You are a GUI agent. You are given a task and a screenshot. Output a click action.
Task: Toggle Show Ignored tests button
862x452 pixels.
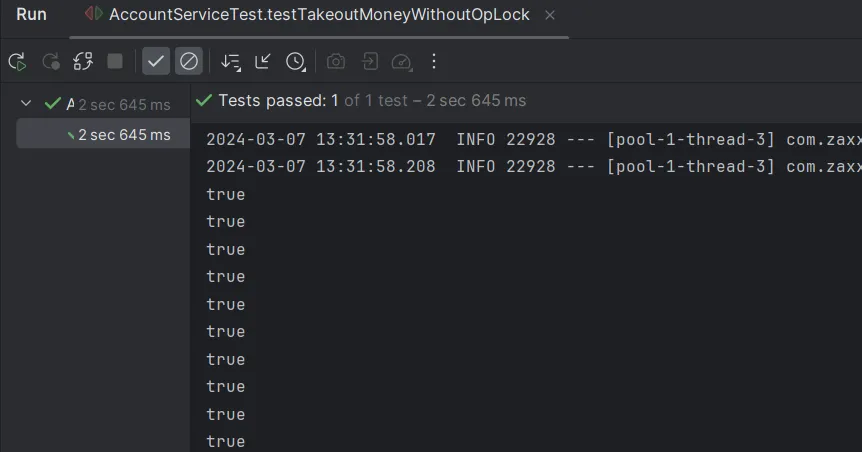[188, 62]
